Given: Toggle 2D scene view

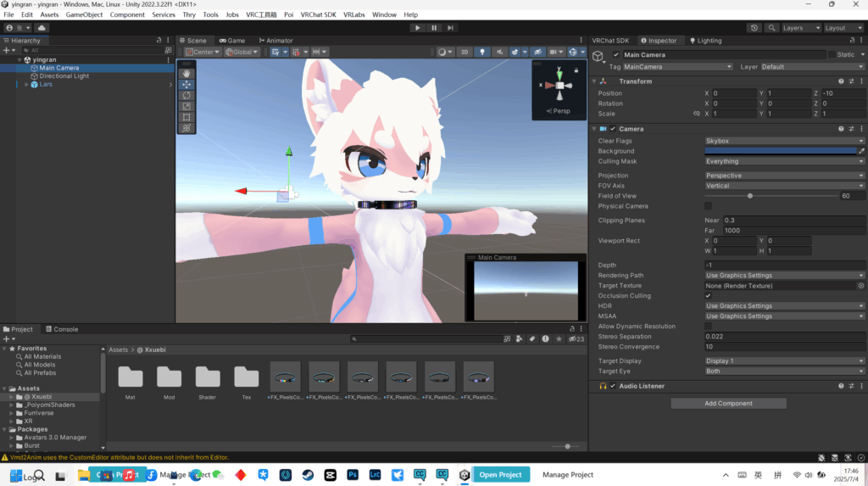Looking at the screenshot, I should click(465, 52).
